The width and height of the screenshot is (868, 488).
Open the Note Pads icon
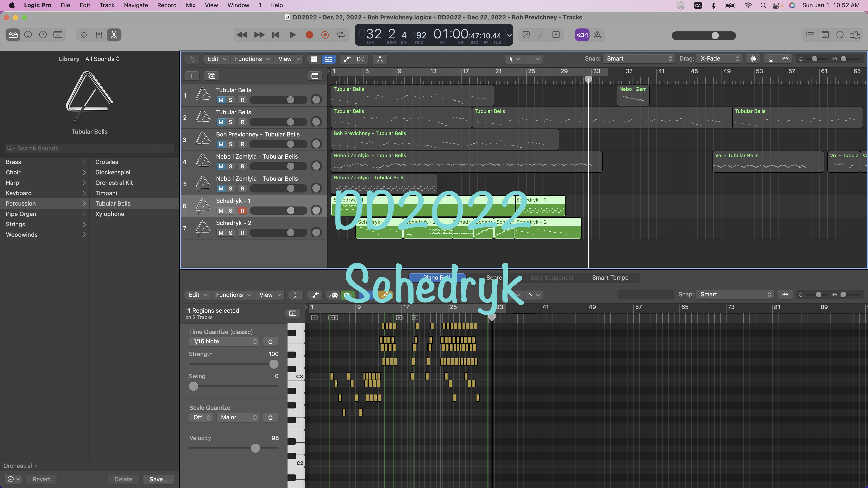point(825,35)
